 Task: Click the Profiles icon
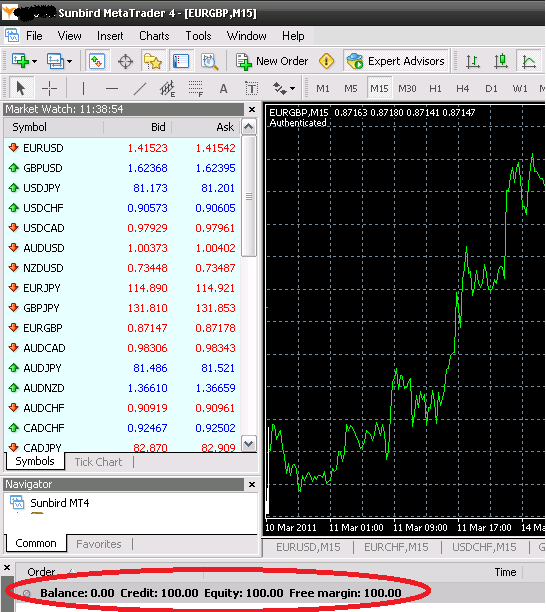[55, 61]
